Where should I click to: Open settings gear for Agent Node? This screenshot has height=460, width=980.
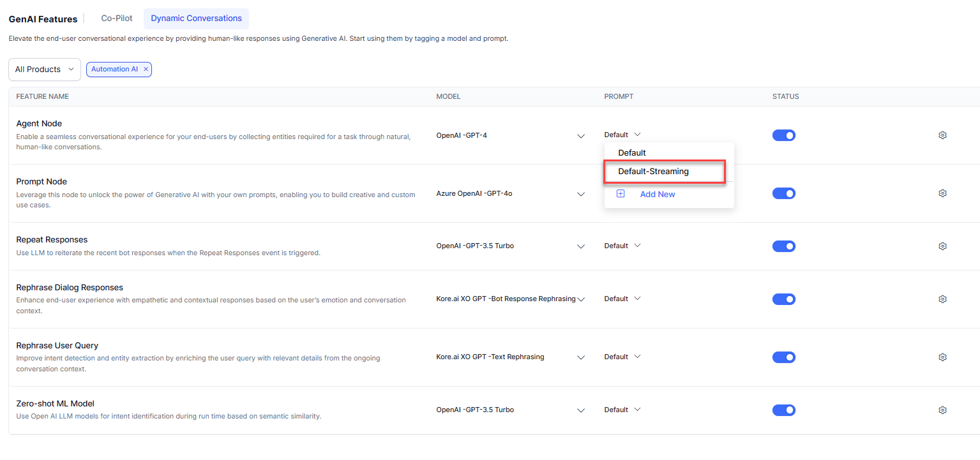tap(942, 135)
